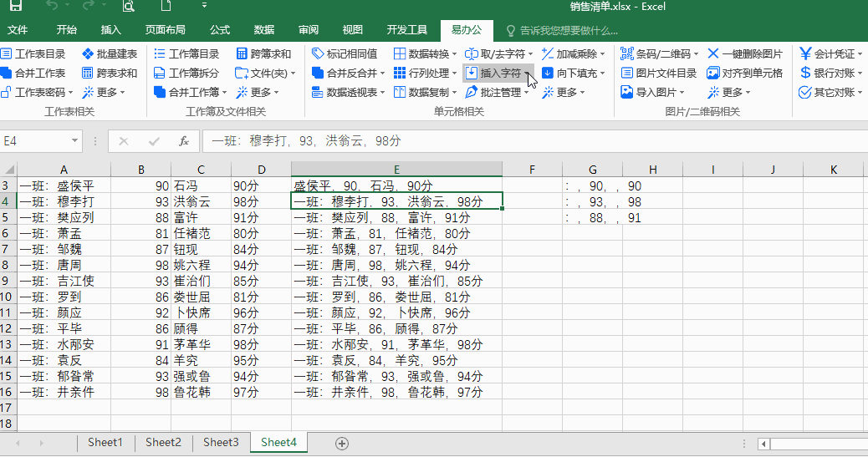
Task: Click the 工作簿目录 tool
Action: [x=186, y=53]
